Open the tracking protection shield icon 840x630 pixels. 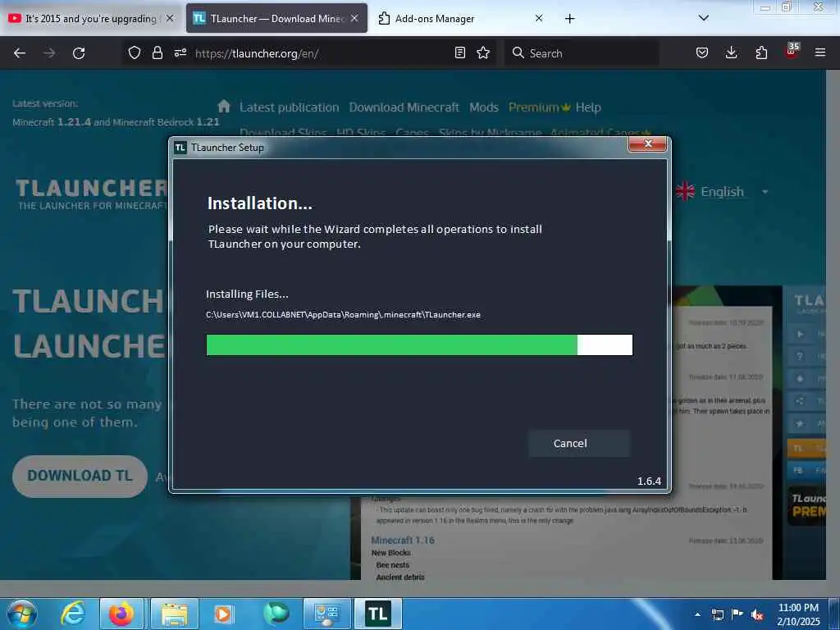click(135, 52)
